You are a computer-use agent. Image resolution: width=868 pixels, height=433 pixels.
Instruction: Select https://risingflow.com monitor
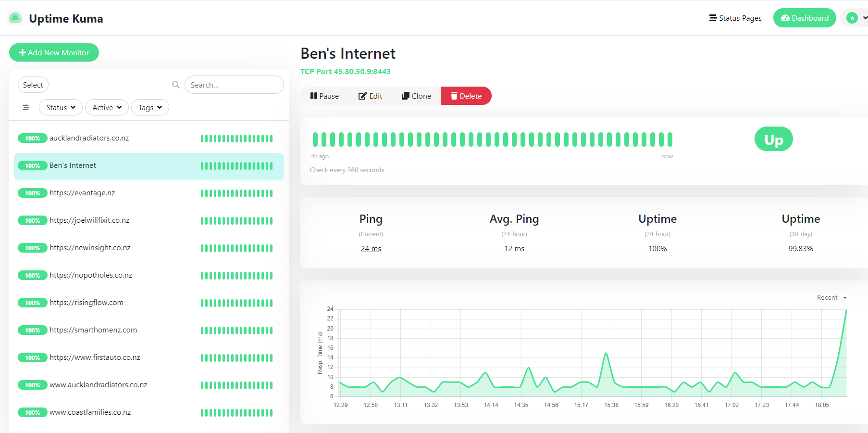(149, 303)
